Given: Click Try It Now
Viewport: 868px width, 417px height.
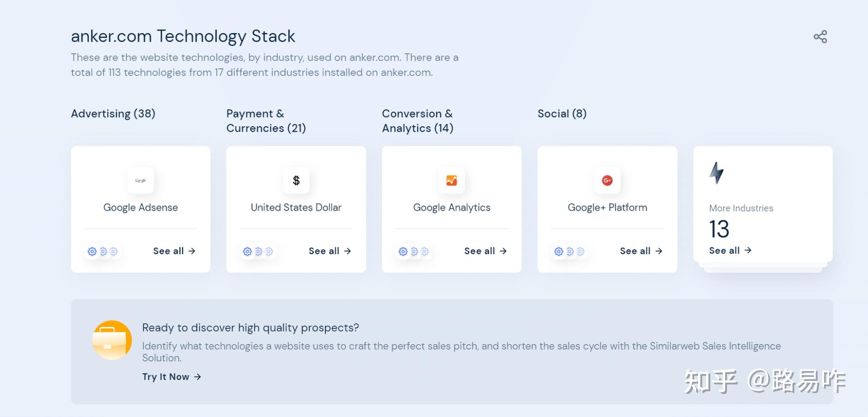Looking at the screenshot, I should pyautogui.click(x=165, y=376).
